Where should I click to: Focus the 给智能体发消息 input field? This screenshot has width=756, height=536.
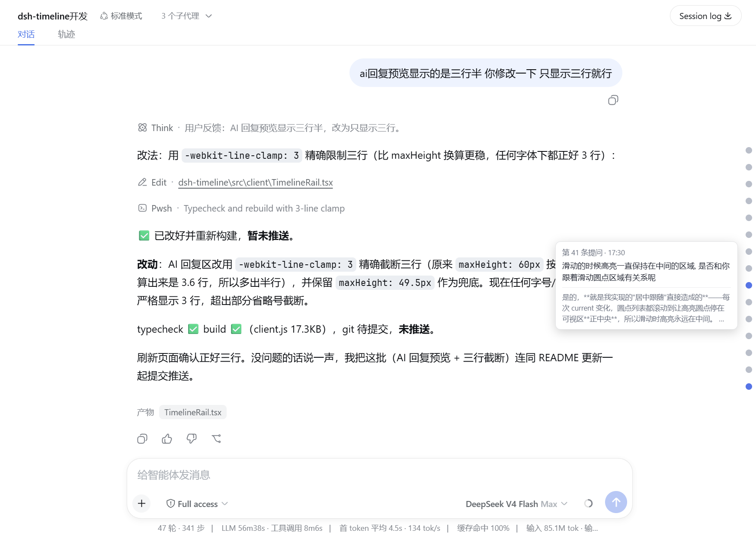(x=379, y=475)
